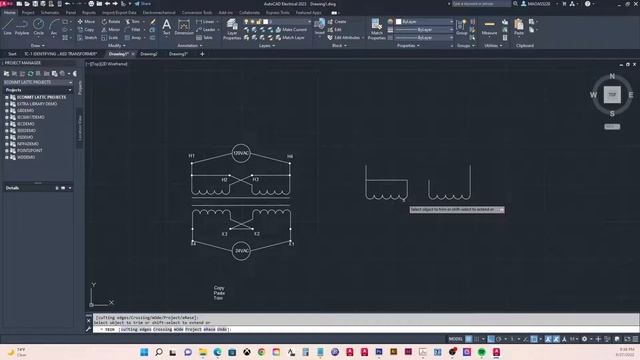Select the Circle tool

coord(38,27)
